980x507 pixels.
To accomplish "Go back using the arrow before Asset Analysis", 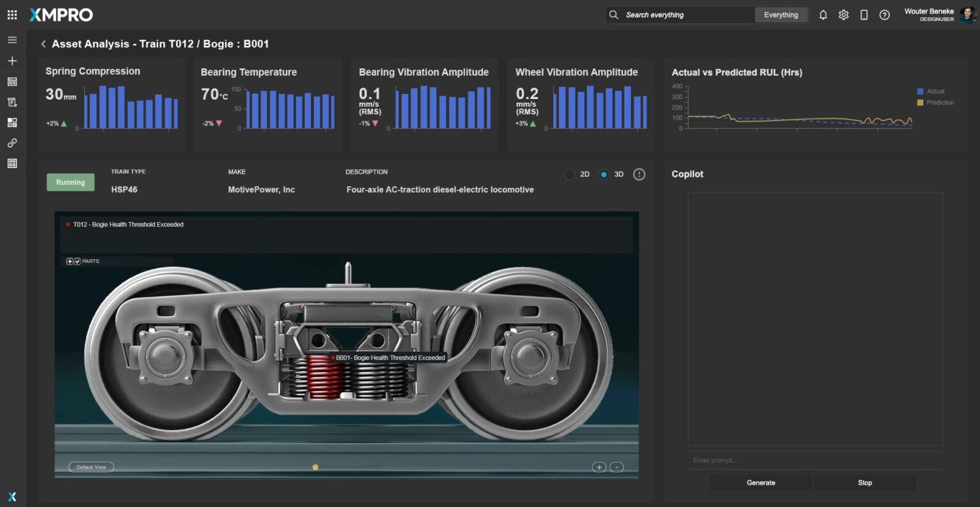I will 43,44.
